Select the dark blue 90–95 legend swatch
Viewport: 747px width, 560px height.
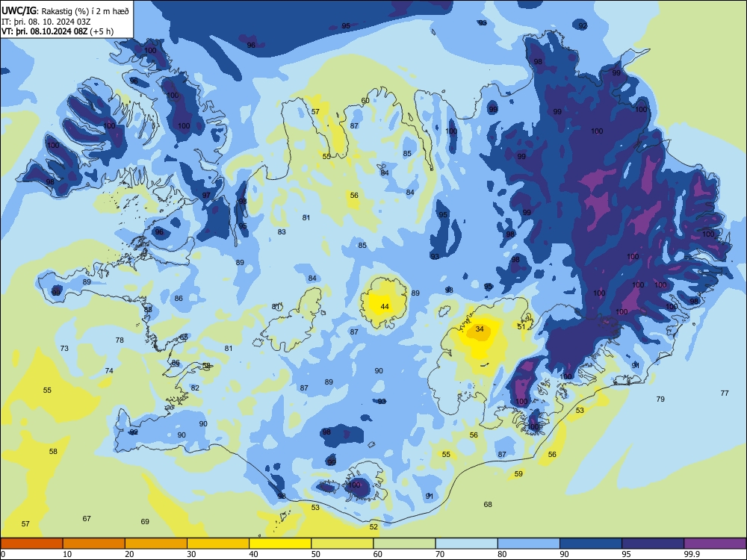point(591,544)
